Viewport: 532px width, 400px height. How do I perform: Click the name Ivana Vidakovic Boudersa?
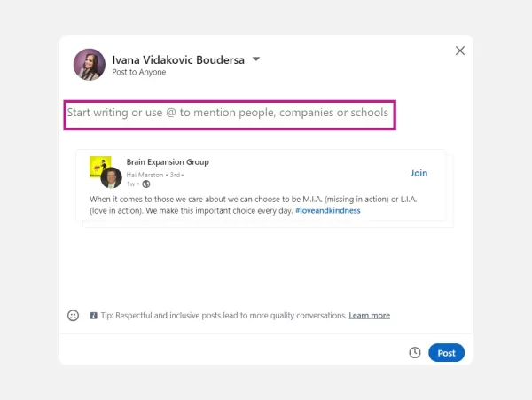pos(178,59)
